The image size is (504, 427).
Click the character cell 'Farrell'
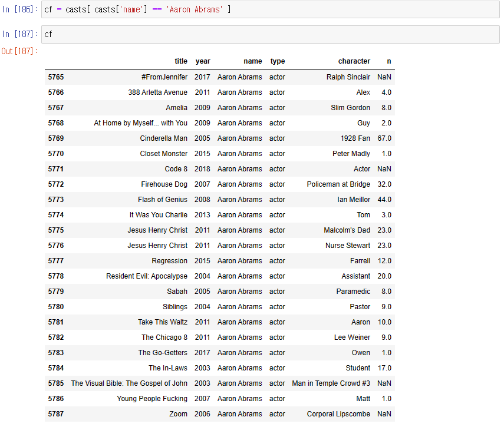[x=360, y=261]
